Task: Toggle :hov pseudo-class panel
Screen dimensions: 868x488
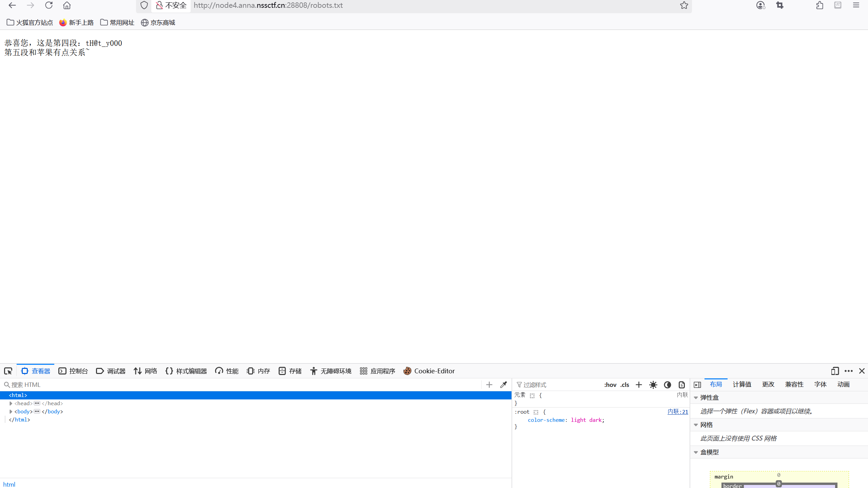Action: pyautogui.click(x=610, y=384)
